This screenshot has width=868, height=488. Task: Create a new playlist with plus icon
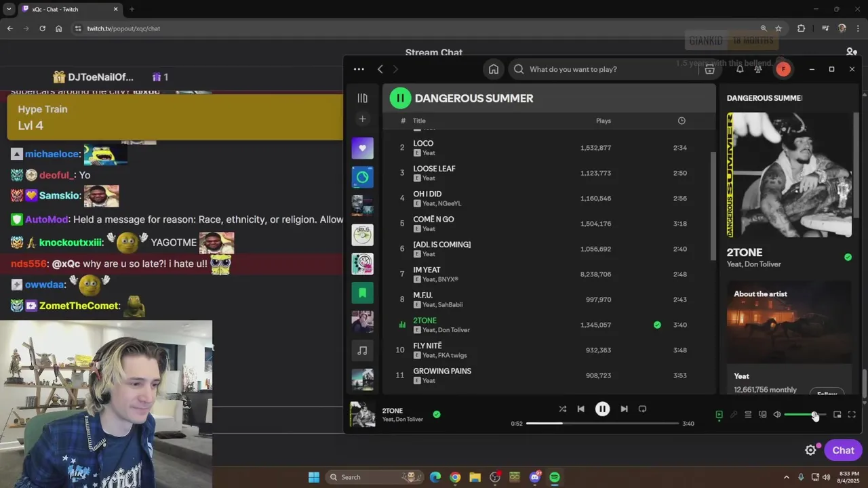[x=362, y=119]
